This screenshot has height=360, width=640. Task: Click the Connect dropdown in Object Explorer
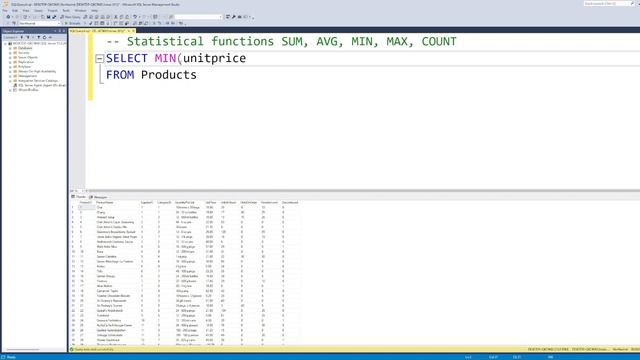click(10, 37)
